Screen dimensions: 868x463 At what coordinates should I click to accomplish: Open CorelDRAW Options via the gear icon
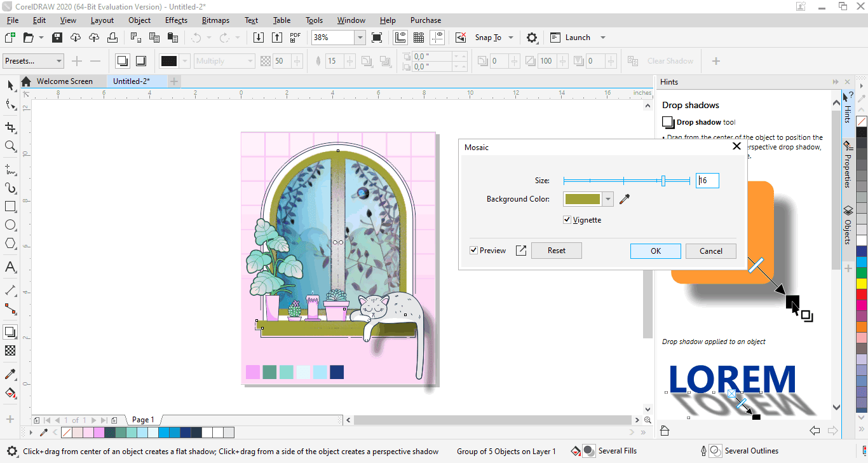[x=531, y=37]
